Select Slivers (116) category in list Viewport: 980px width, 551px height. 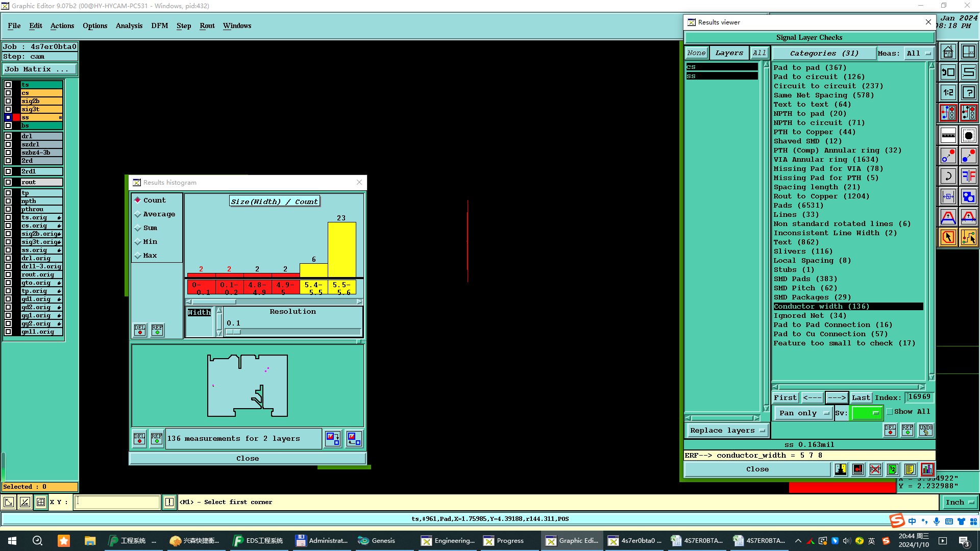click(802, 251)
